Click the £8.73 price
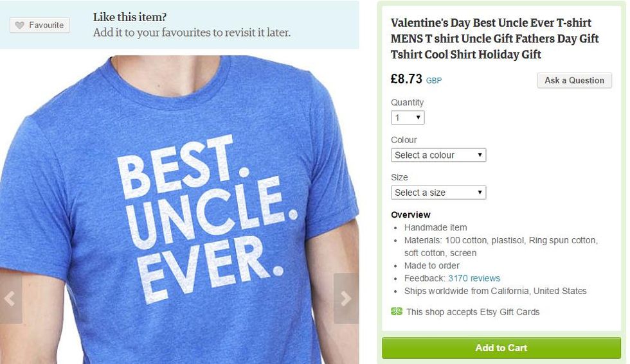This screenshot has height=364, width=630. point(406,79)
